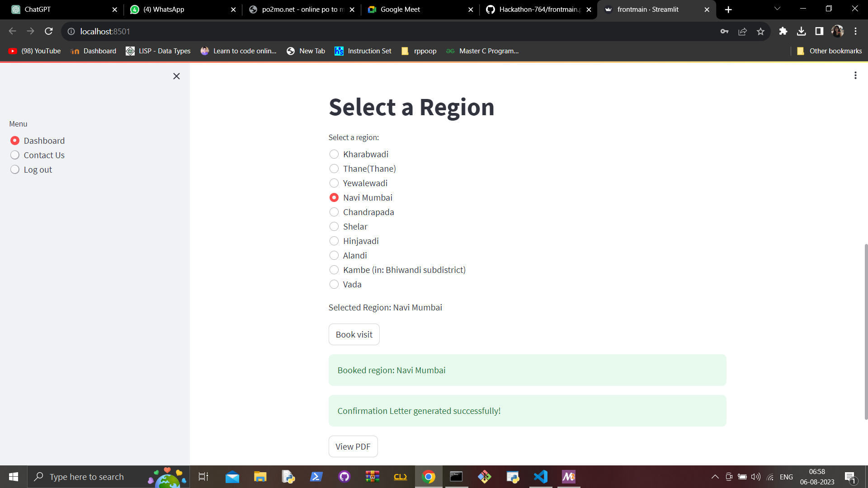Bookmark this page with the star icon

pos(760,31)
